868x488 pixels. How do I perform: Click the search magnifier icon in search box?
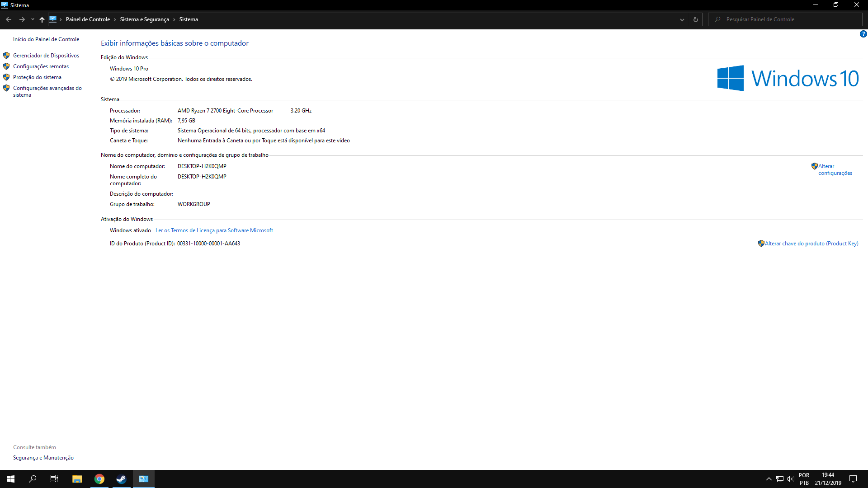pos(717,19)
